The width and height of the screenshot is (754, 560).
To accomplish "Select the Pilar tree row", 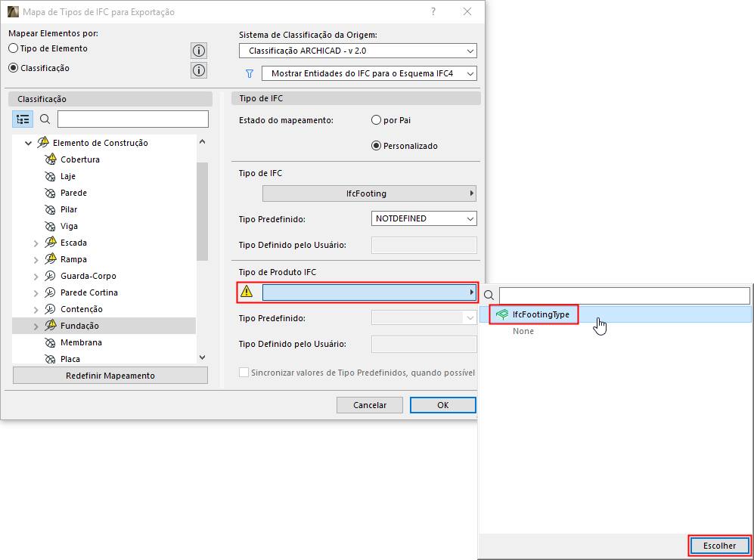I will [x=104, y=209].
